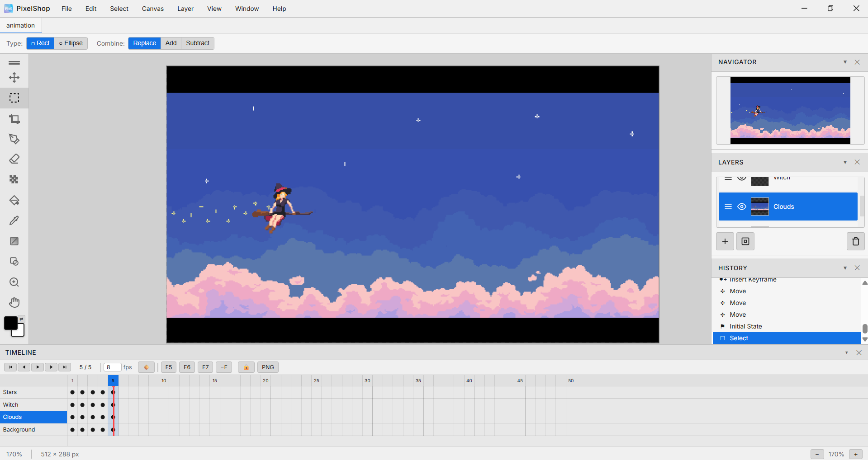Click the F6 timeline button
The image size is (868, 460).
point(187,367)
